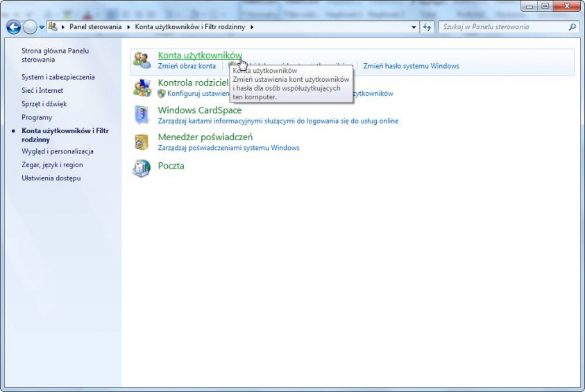Minimize the Control Panel window
The width and height of the screenshot is (585, 392).
coord(529,6)
